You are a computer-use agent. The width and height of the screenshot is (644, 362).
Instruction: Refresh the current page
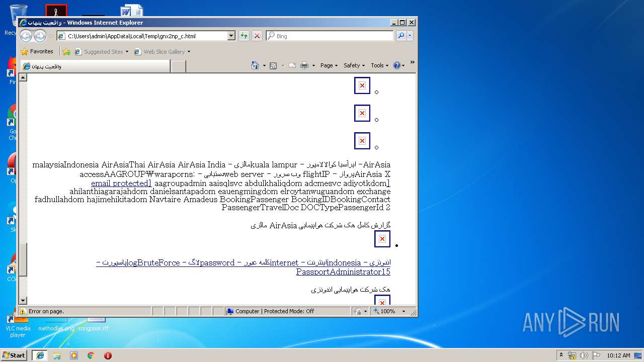coord(244,36)
